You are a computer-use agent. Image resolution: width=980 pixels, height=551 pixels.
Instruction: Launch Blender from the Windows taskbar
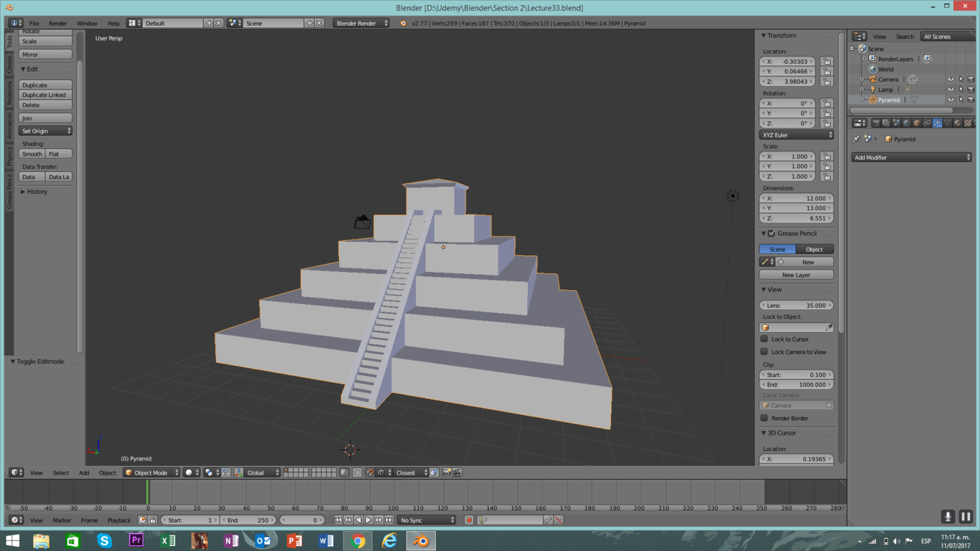[x=421, y=541]
